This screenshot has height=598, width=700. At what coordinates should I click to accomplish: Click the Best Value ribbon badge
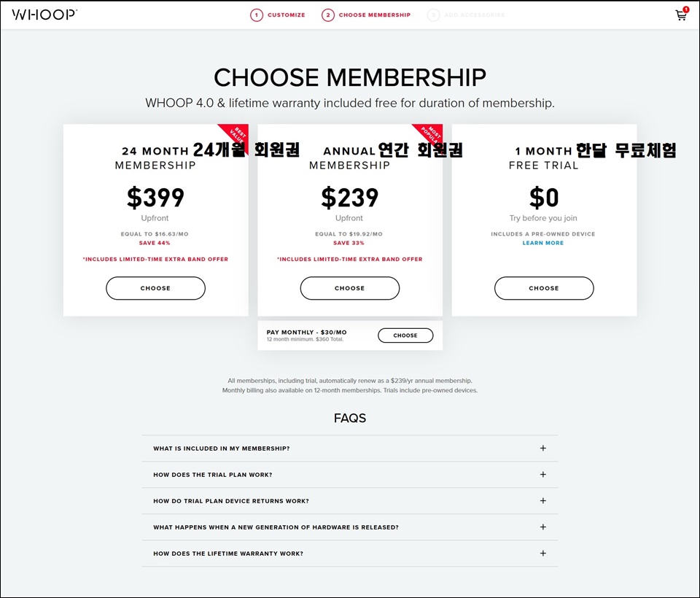236,136
